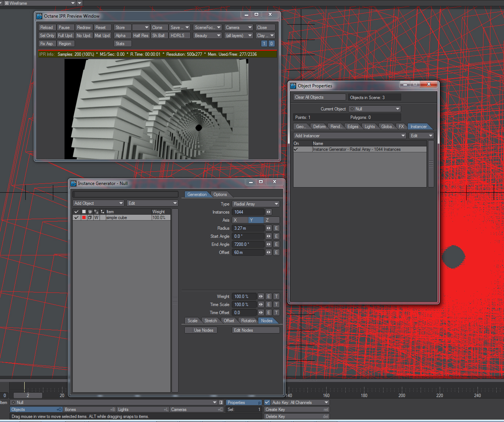
Task: Toggle Sel Only in Octane IPR
Action: coord(47,36)
